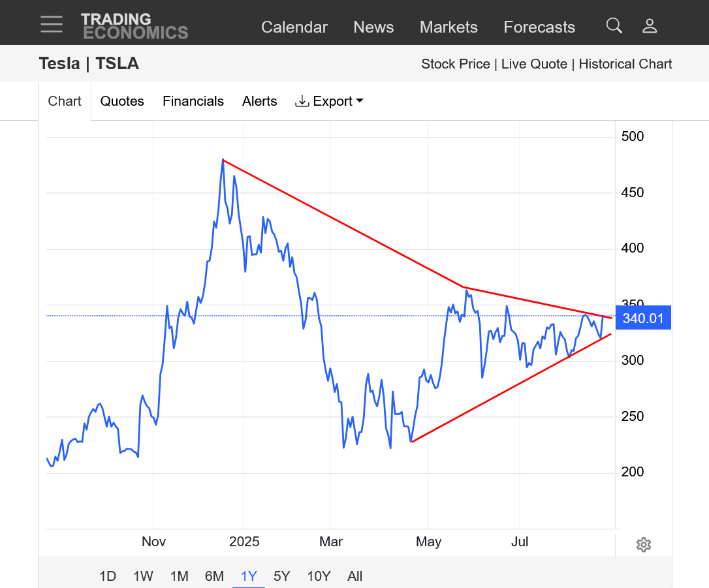Select the 5Y time range

click(282, 576)
